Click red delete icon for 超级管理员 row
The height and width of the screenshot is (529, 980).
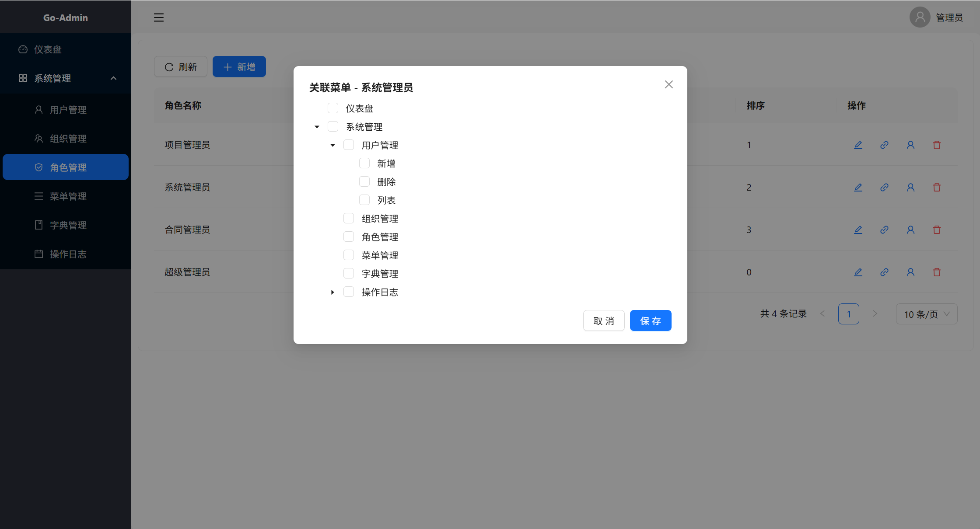point(937,272)
